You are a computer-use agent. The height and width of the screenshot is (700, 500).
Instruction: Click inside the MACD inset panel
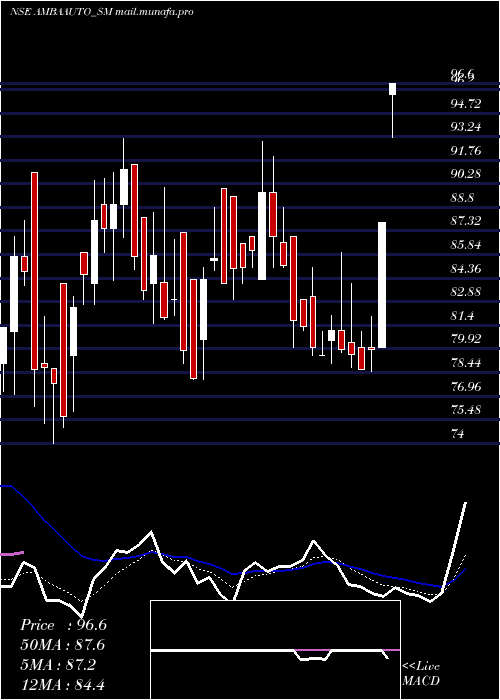pyautogui.click(x=275, y=650)
